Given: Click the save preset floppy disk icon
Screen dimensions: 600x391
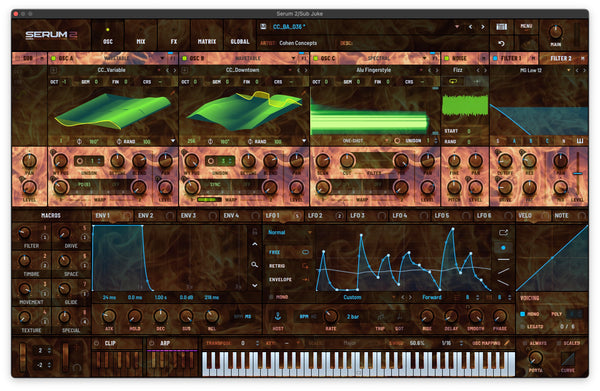Looking at the screenshot, I should tap(263, 26).
